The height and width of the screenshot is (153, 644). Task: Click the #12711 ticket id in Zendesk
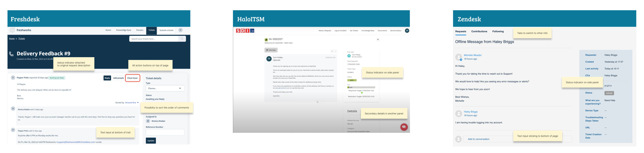click(608, 86)
